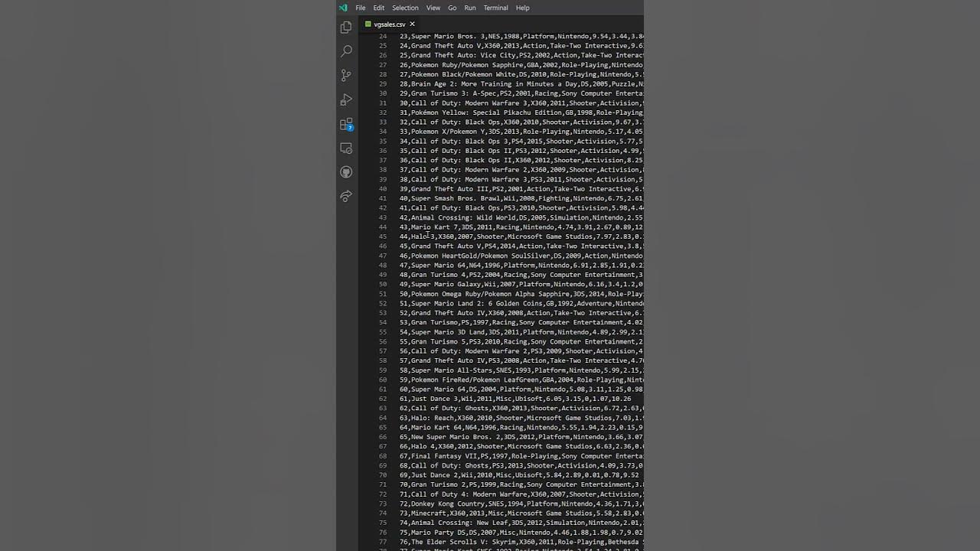Open the Run and Debug view icon
The width and height of the screenshot is (980, 551).
pyautogui.click(x=346, y=99)
